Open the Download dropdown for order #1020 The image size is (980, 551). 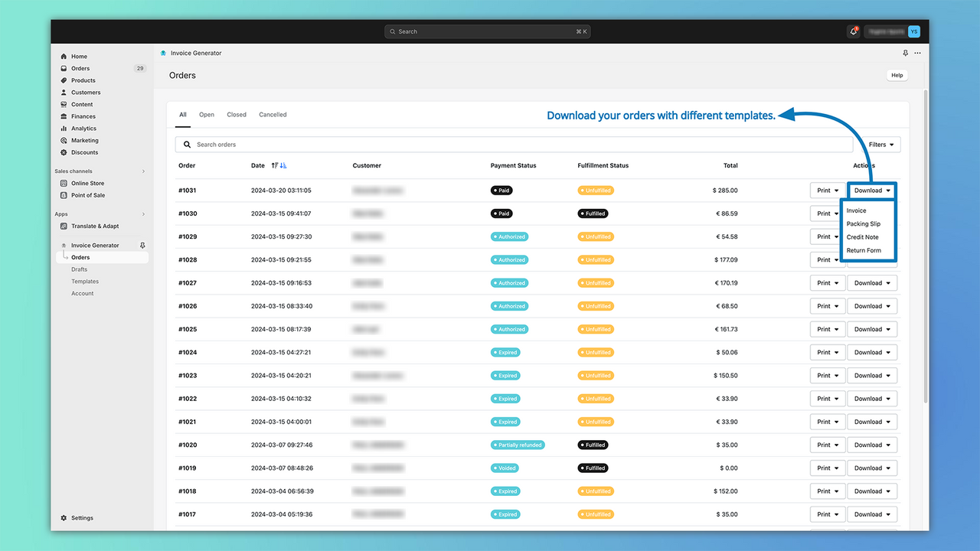872,445
